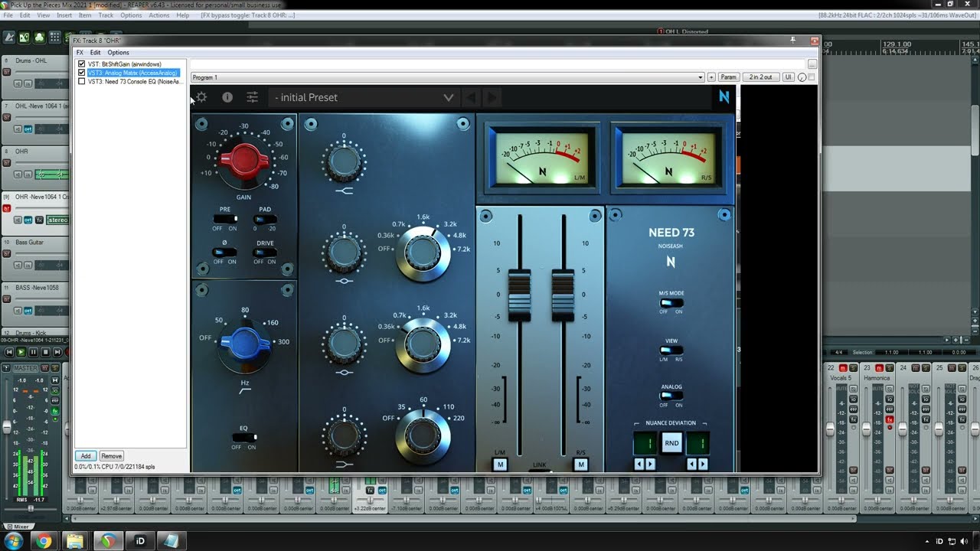The height and width of the screenshot is (551, 980).
Task: Toggle the PRE switch
Action: (225, 220)
